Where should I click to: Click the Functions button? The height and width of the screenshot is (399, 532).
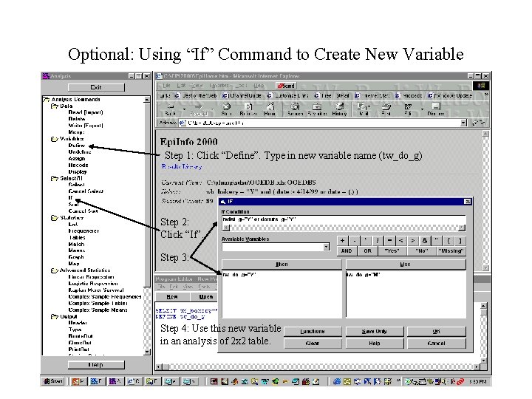tap(313, 332)
